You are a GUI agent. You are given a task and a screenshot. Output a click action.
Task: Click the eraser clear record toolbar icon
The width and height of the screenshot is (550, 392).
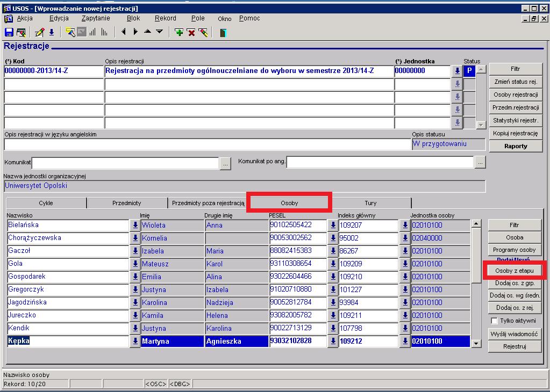tap(203, 33)
